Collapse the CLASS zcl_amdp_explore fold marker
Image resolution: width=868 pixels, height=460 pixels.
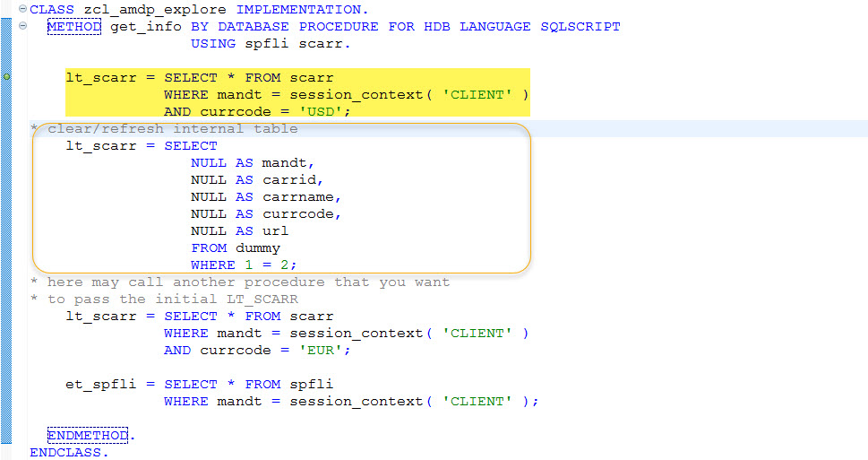coord(22,9)
